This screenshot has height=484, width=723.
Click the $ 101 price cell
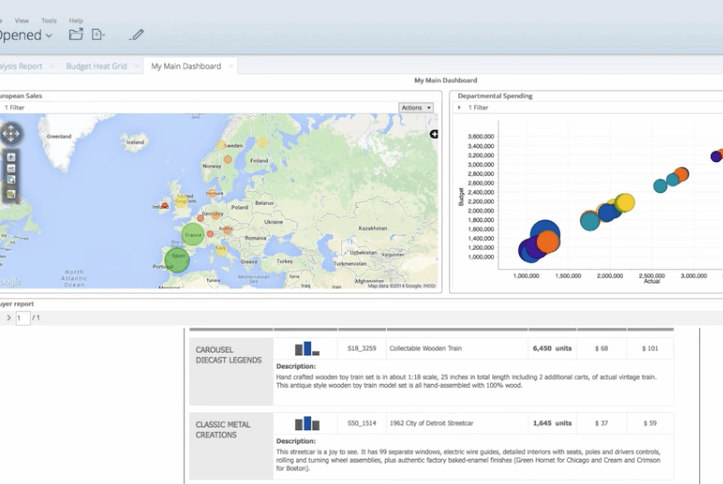tap(650, 348)
